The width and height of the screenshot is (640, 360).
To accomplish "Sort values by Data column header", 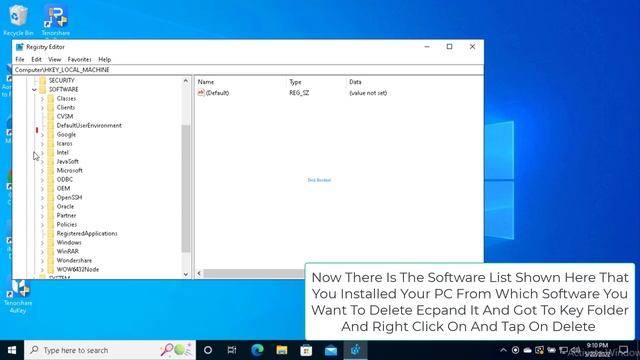I will point(355,82).
